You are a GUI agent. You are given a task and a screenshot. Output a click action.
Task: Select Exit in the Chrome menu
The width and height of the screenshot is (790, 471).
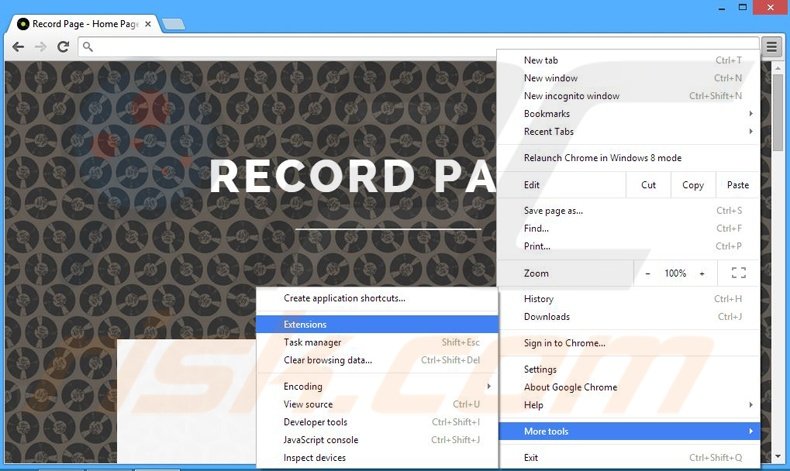(x=628, y=457)
